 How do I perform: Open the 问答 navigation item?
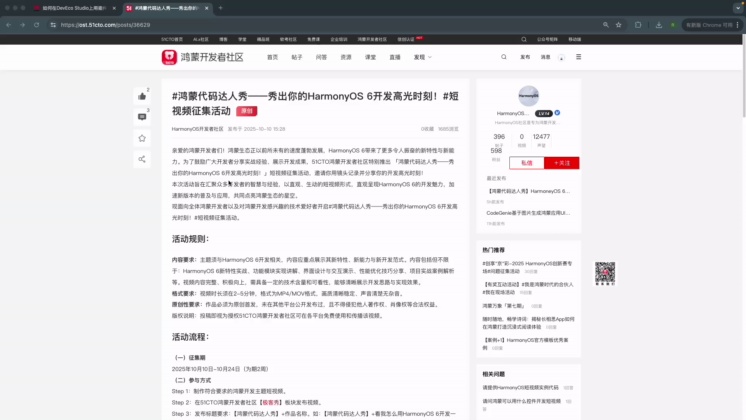pyautogui.click(x=321, y=57)
